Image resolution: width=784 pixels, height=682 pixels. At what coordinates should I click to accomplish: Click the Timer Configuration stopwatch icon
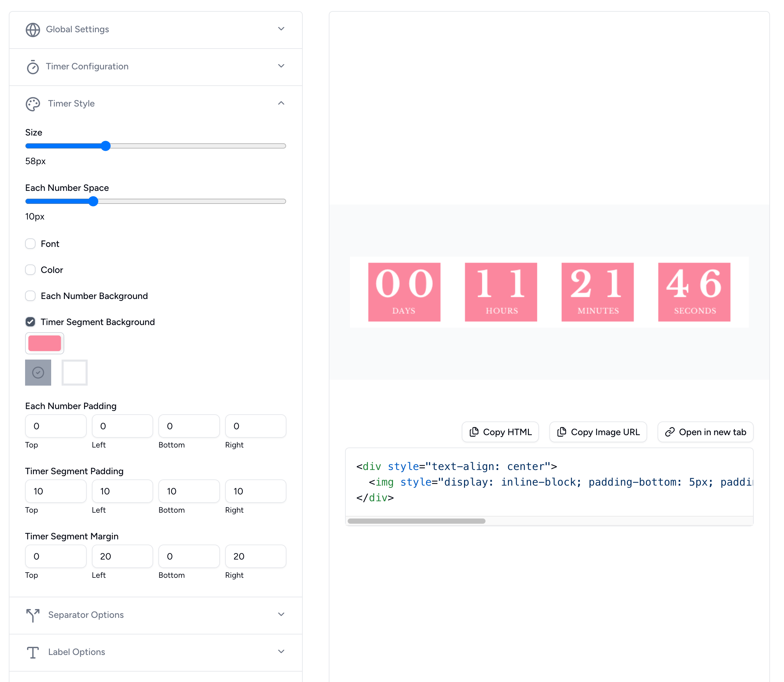(33, 67)
